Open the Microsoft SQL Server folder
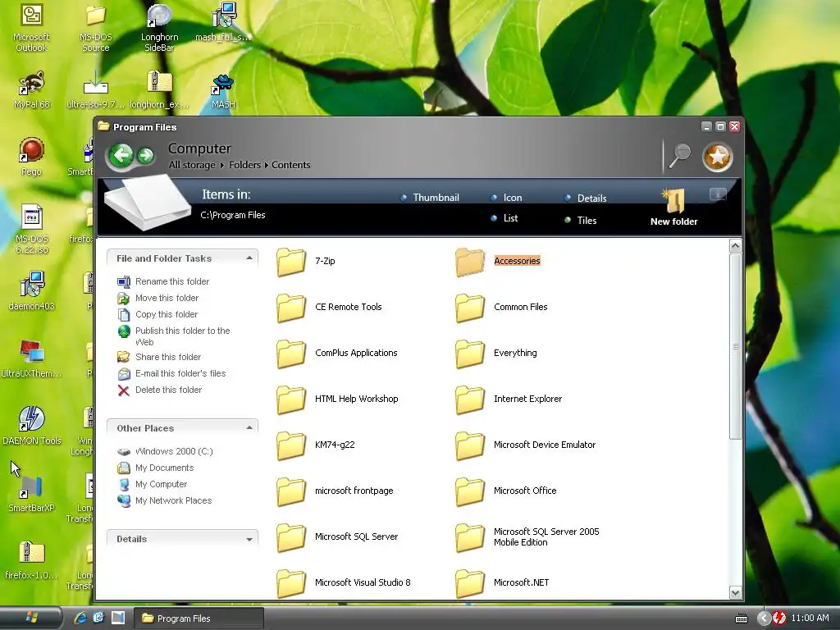Screen dimensions: 840x630 (337, 537)
